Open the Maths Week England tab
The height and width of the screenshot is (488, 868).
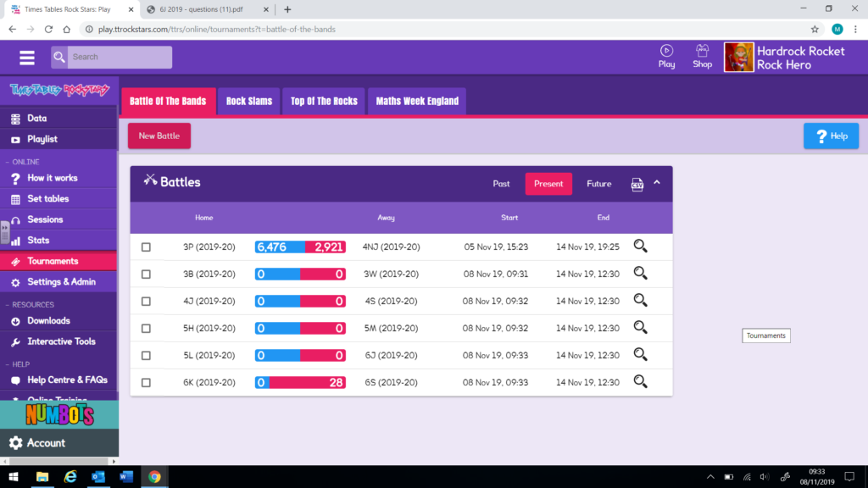pos(416,100)
